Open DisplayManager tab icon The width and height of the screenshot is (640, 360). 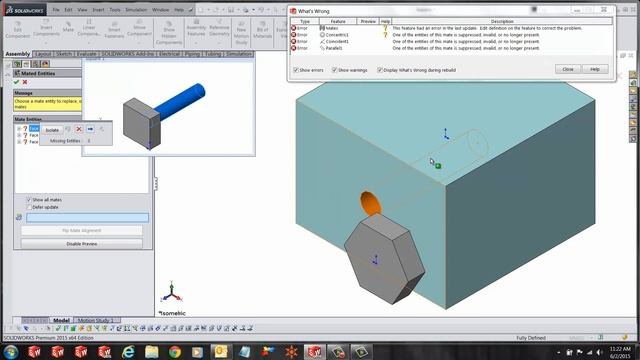45,64
